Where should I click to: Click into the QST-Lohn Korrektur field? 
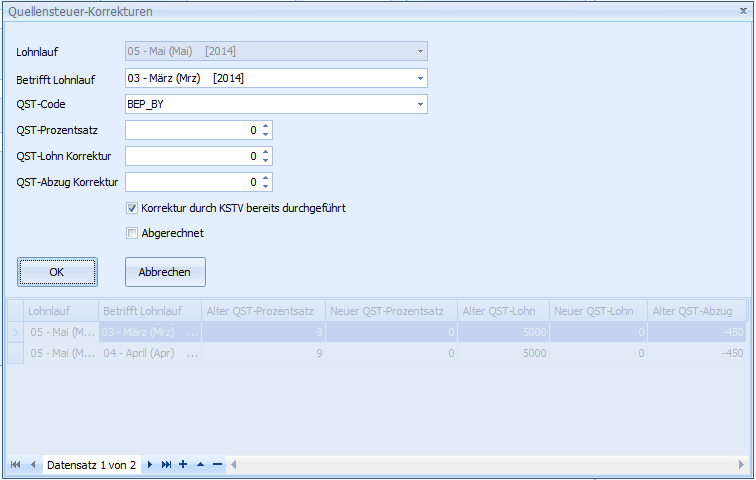192,156
